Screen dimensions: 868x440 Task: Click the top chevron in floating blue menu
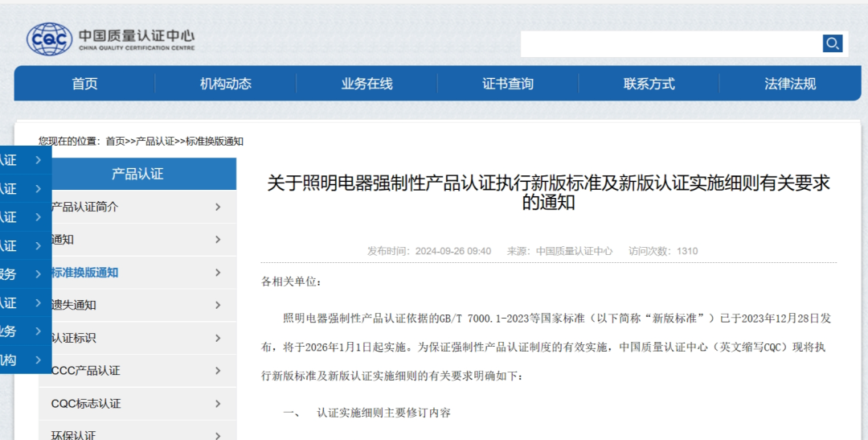point(38,160)
